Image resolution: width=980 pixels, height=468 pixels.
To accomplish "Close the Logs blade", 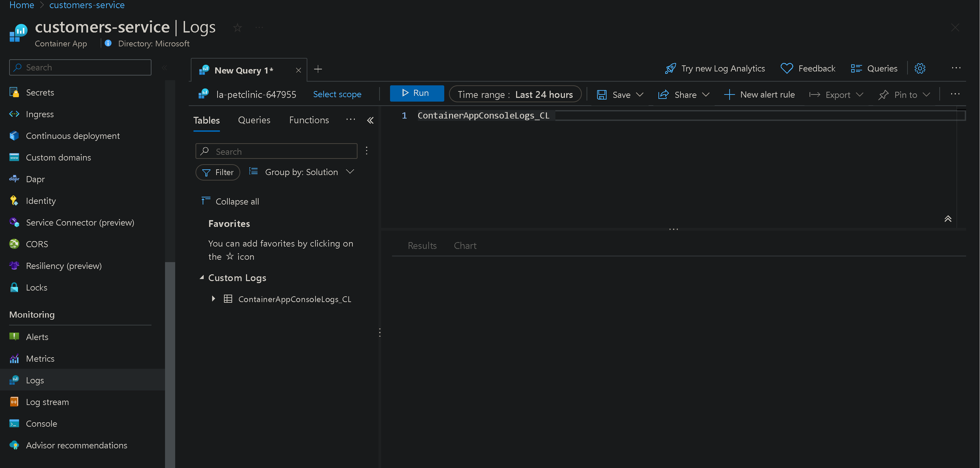I will [955, 27].
